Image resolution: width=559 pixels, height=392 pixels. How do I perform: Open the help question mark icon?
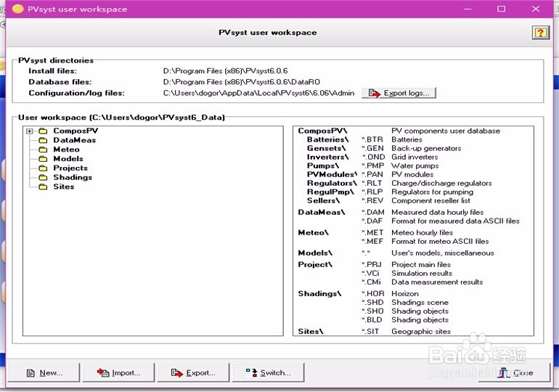point(540,33)
